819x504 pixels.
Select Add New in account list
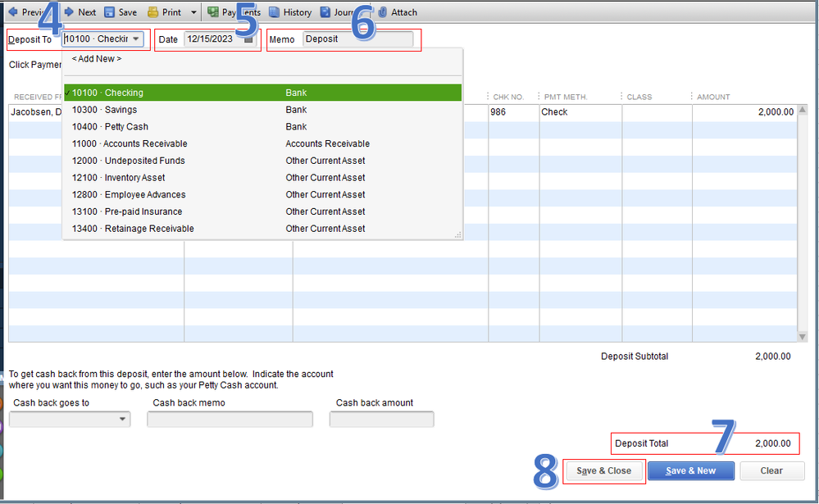(97, 58)
